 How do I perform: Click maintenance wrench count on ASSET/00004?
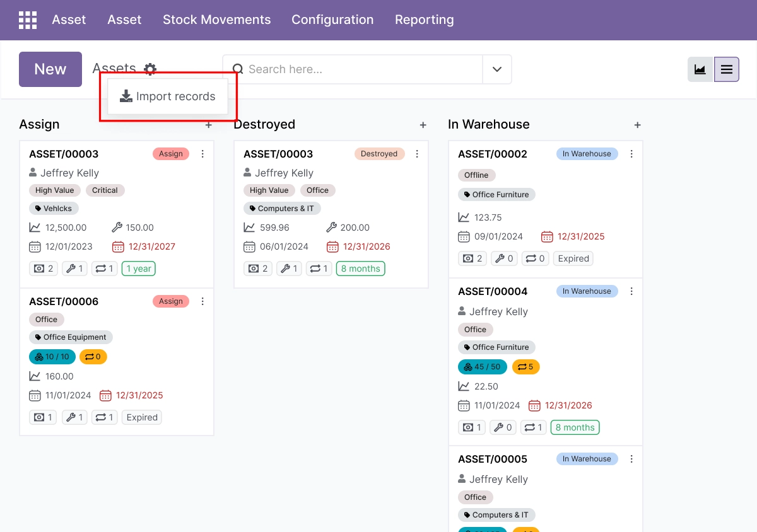(504, 427)
